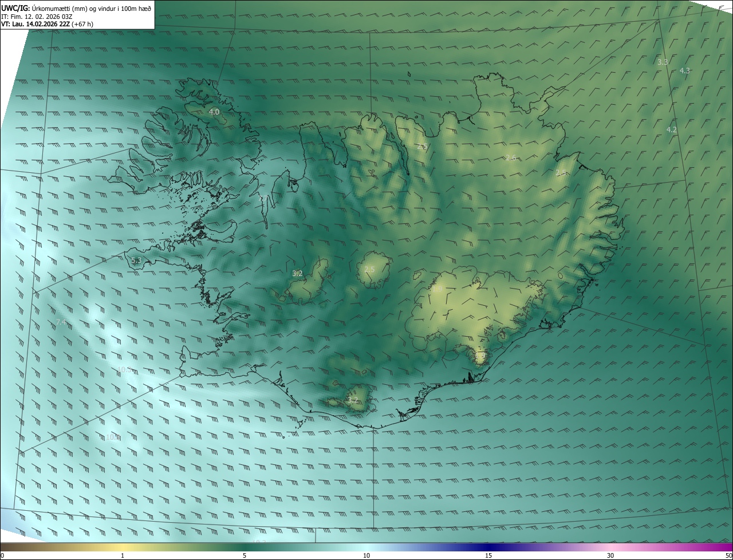This screenshot has height=560, width=733.
Task: Click the 3.3 value label offshore
Action: [x=663, y=62]
